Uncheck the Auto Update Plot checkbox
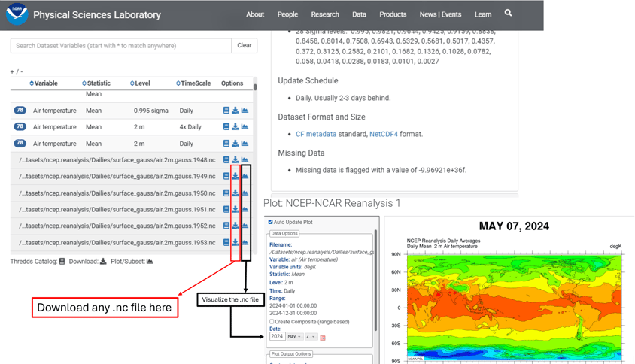This screenshot has height=364, width=635. (x=271, y=222)
